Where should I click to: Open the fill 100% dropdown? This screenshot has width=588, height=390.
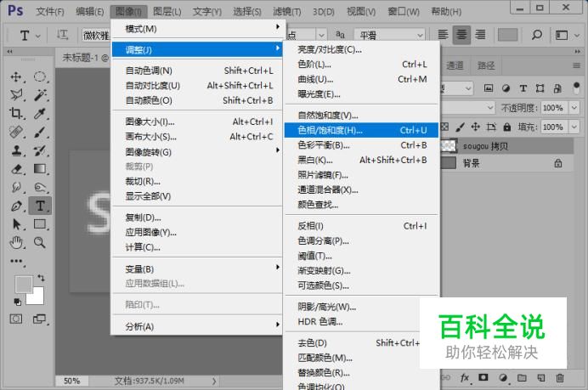pyautogui.click(x=574, y=127)
